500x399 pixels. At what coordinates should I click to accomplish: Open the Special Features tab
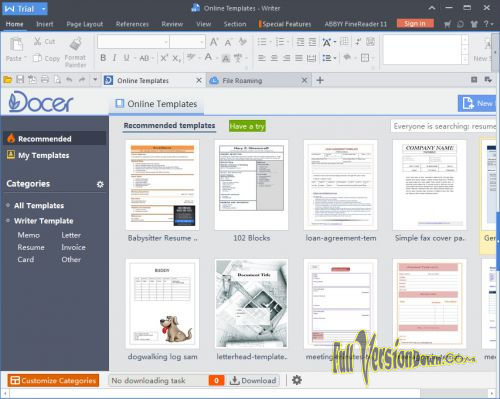pyautogui.click(x=286, y=24)
